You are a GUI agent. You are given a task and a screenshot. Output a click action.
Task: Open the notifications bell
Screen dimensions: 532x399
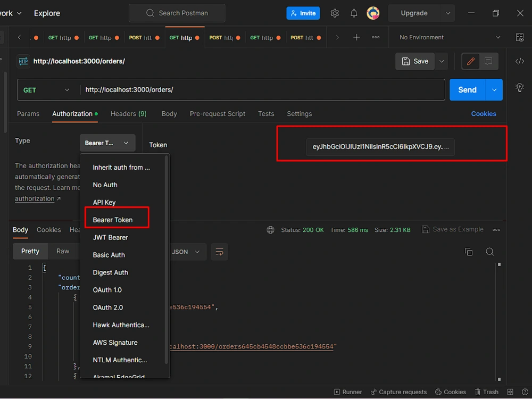pyautogui.click(x=354, y=13)
